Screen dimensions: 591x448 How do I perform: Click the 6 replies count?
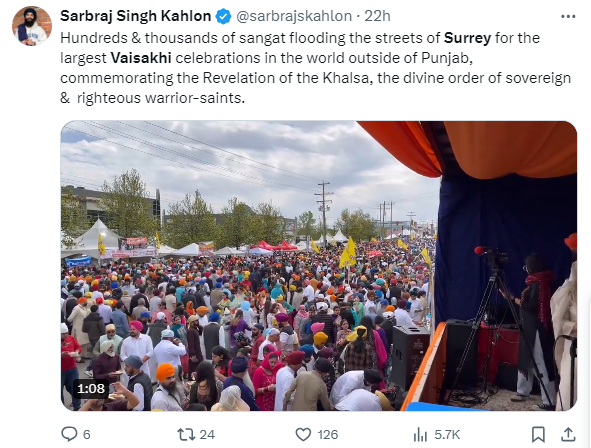click(87, 435)
